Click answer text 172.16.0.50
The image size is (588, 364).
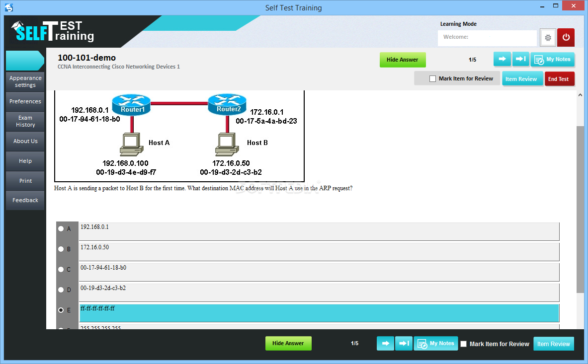point(94,247)
